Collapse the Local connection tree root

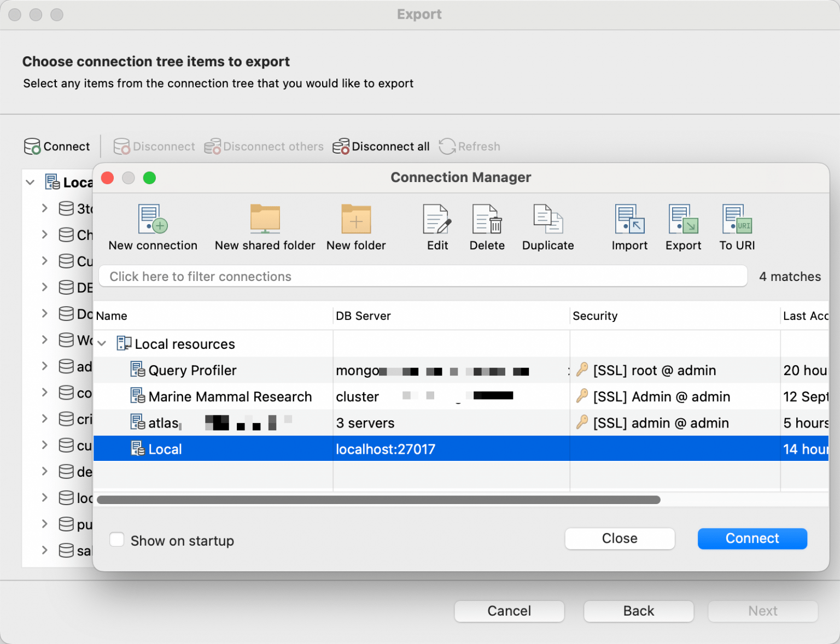coord(31,183)
